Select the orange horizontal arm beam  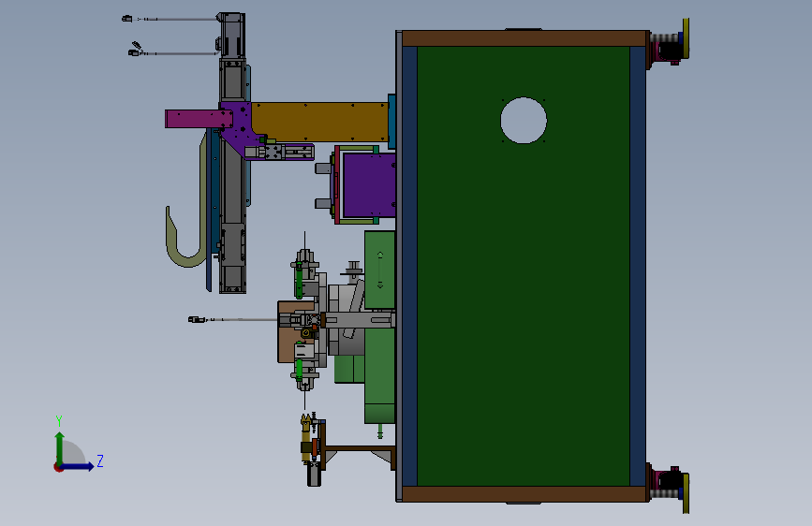pyautogui.click(x=319, y=122)
